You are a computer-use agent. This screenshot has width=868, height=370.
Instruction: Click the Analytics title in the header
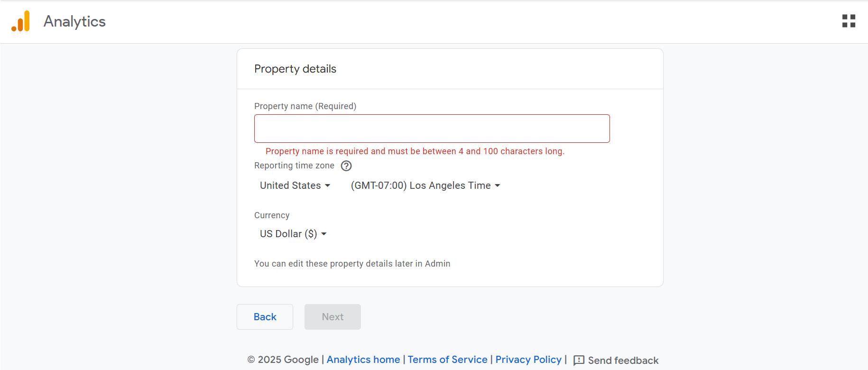[x=74, y=21]
